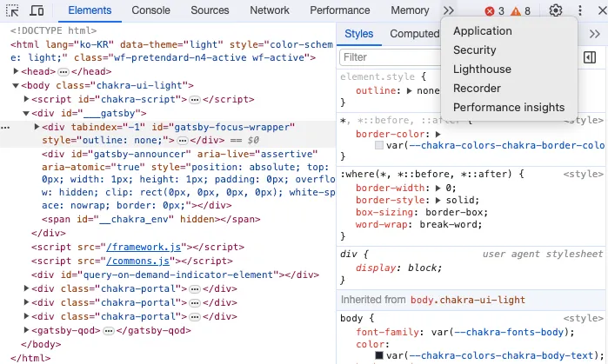The height and width of the screenshot is (364, 608).
Task: Click the display block declaration
Action: tap(398, 268)
